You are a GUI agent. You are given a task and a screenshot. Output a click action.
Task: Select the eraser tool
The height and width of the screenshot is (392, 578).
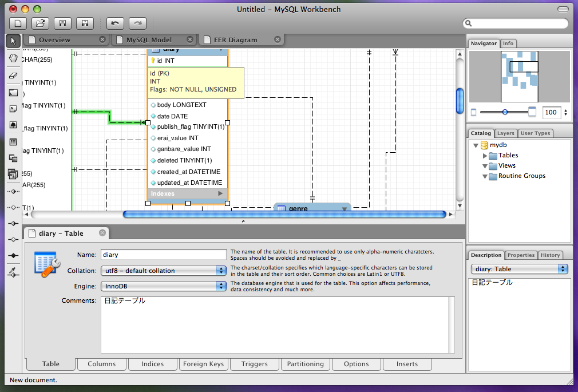click(x=13, y=75)
